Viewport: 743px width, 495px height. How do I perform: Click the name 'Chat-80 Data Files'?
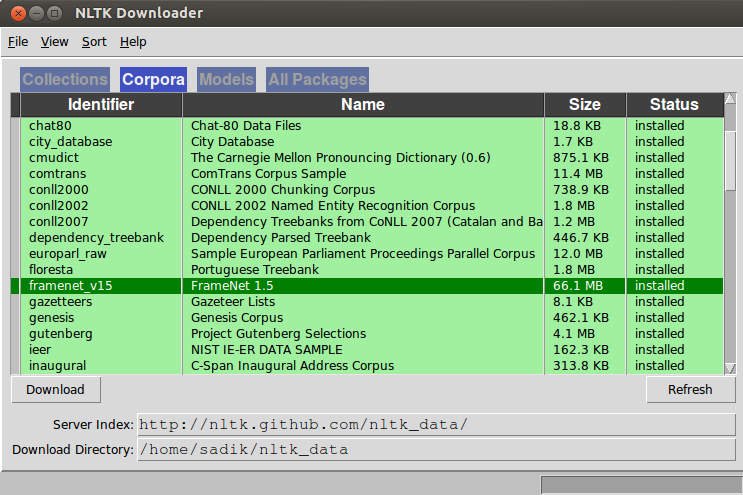[246, 126]
